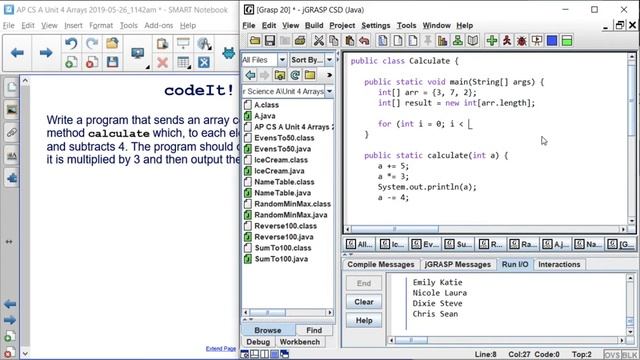Click the jGRASP undo arrow icon

pos(364,40)
